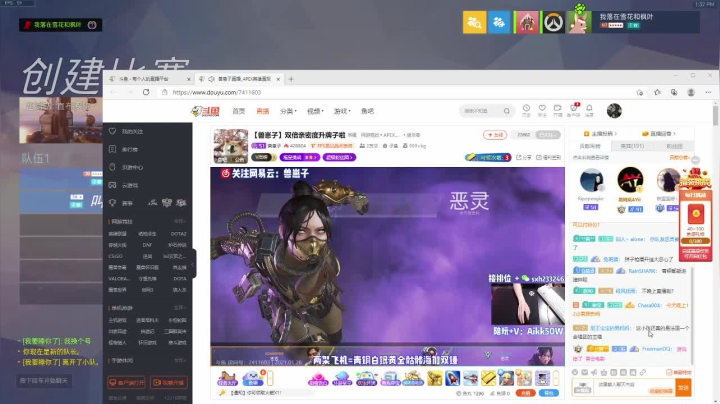The image size is (720, 404).
Task: Open 直播 in Douyu navigation
Action: (263, 111)
